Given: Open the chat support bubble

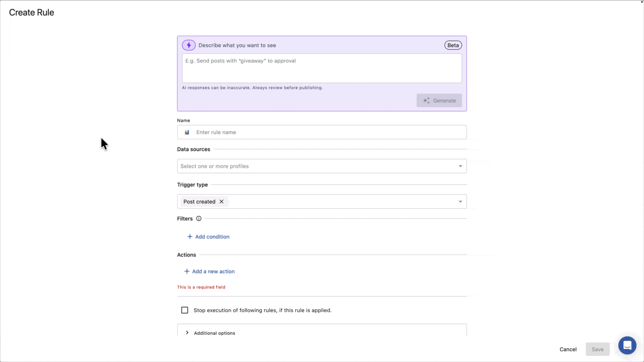Looking at the screenshot, I should coord(627,345).
